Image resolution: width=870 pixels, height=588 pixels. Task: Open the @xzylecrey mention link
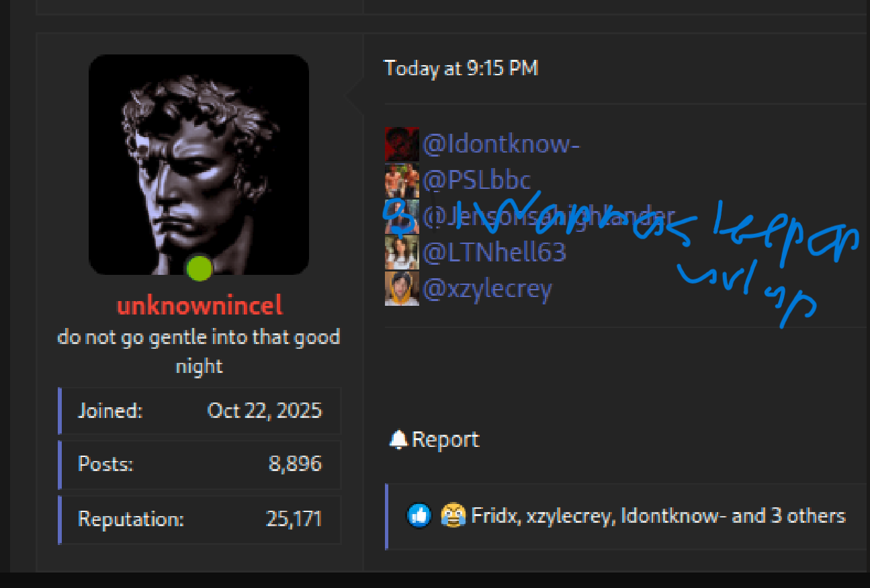click(x=487, y=288)
